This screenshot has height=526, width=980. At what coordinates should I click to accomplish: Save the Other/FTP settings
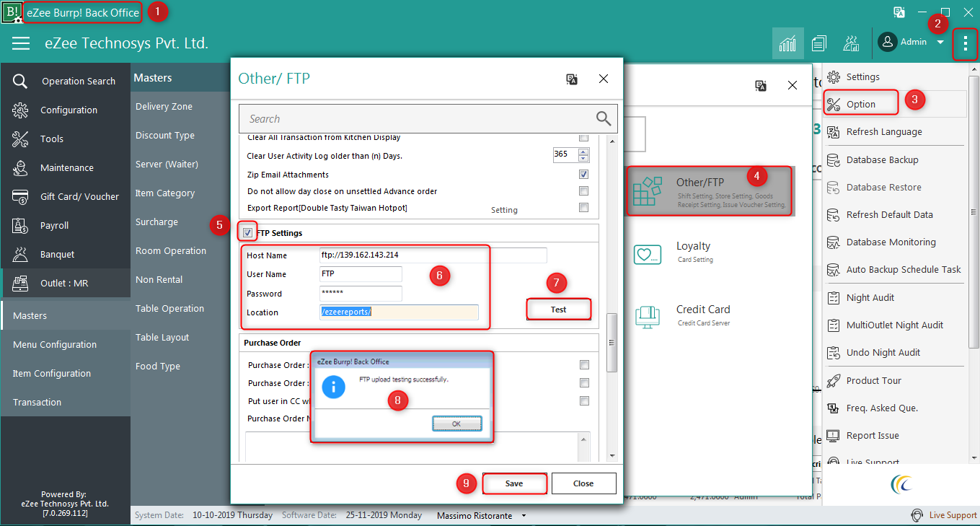click(514, 483)
